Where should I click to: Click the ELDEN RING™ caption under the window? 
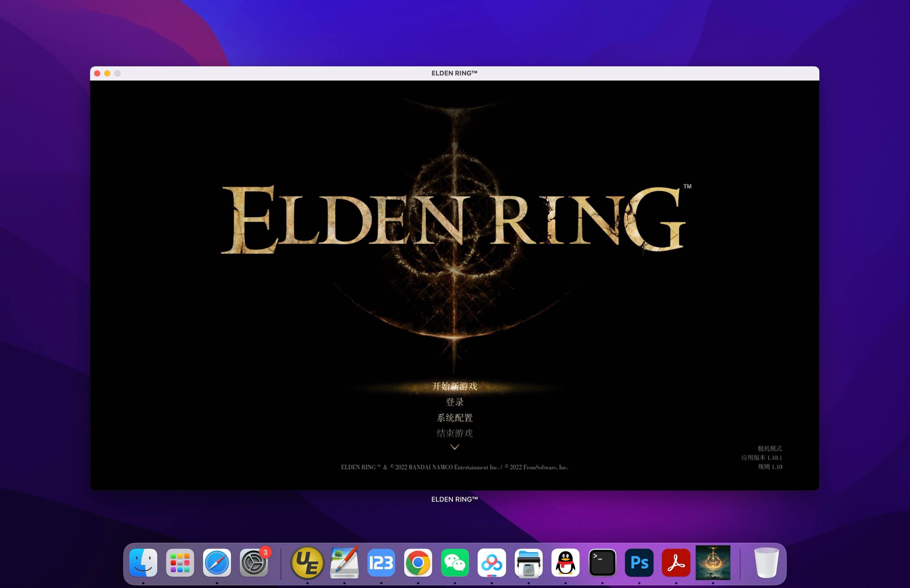tap(455, 499)
